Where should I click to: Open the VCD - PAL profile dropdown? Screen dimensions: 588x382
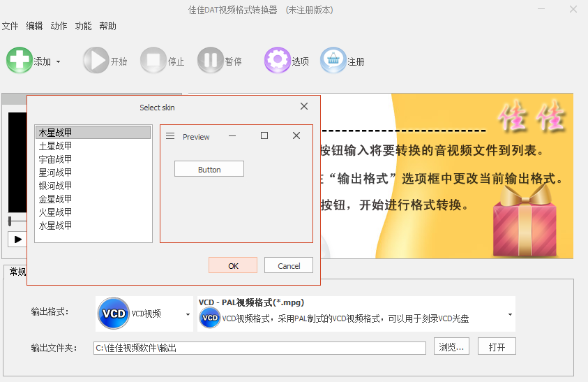pos(510,314)
